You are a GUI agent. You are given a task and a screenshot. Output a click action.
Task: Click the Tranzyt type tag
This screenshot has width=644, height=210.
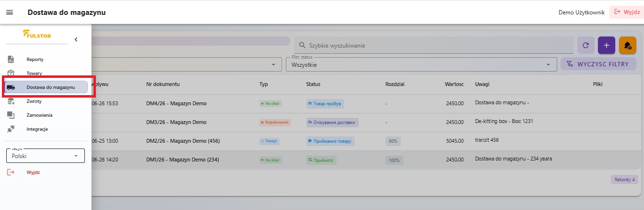269,141
